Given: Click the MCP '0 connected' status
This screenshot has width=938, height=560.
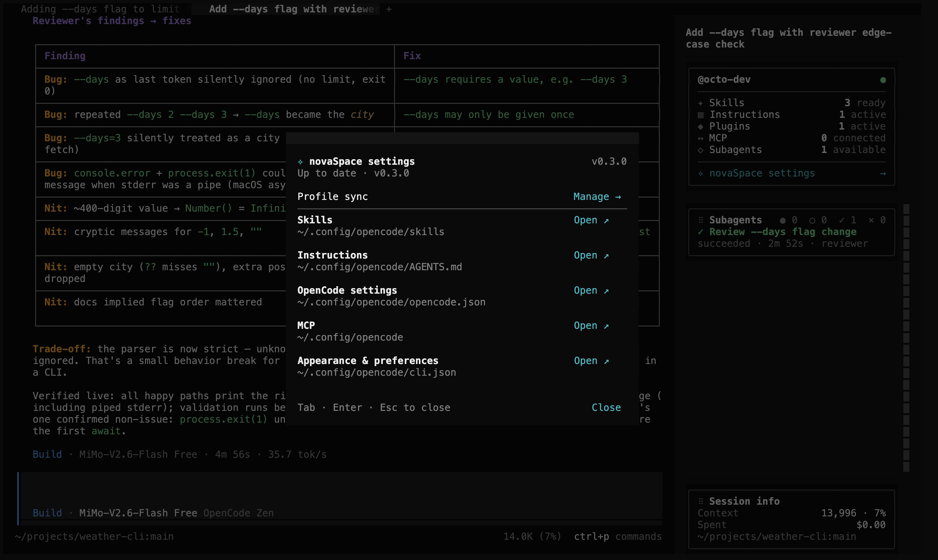Looking at the screenshot, I should [853, 138].
